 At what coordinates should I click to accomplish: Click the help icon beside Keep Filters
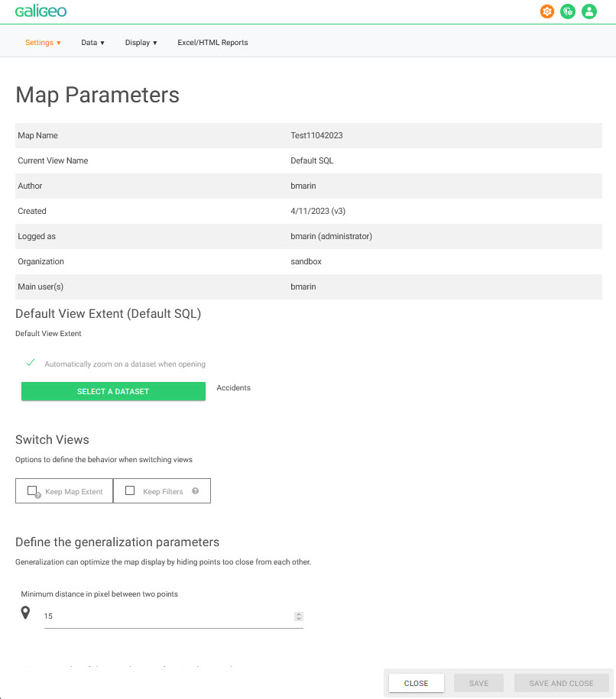(x=196, y=491)
